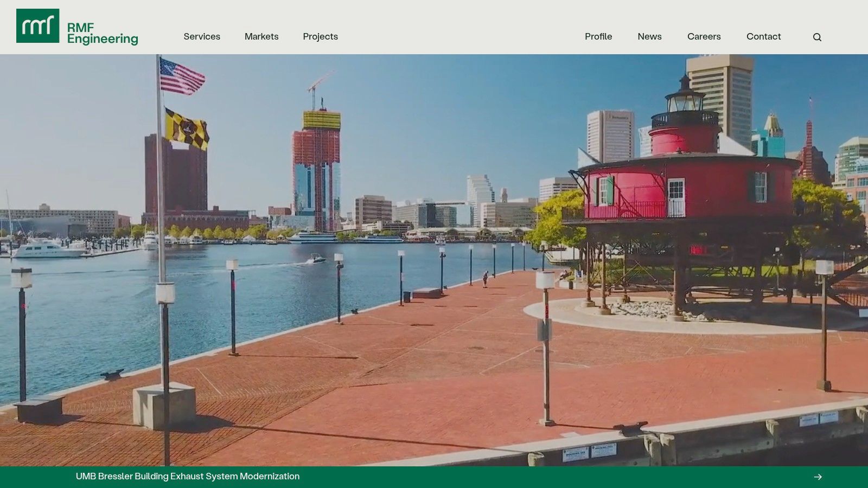Click the RMF Engineering logo
The height and width of the screenshot is (488, 868).
77,27
